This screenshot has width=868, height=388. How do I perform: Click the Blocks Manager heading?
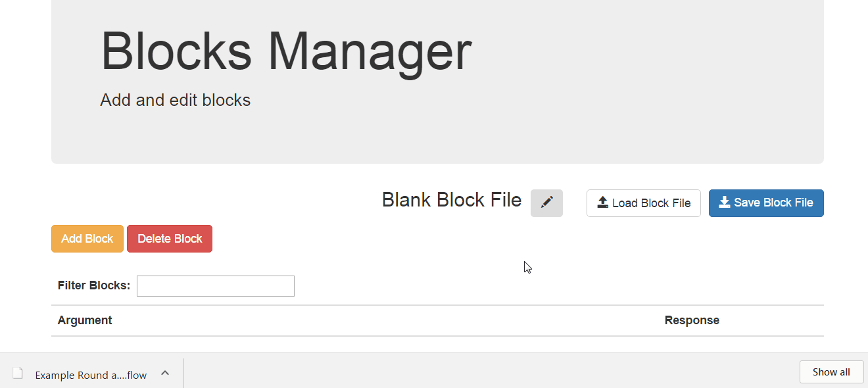pyautogui.click(x=286, y=51)
